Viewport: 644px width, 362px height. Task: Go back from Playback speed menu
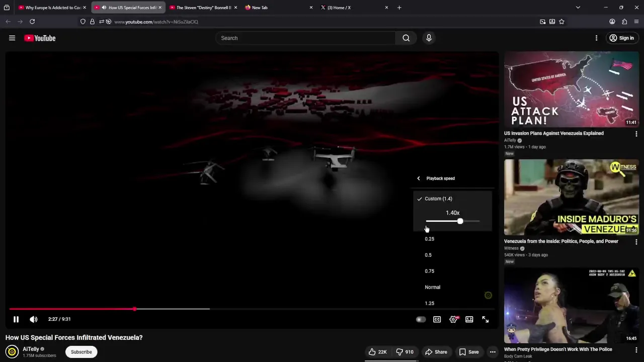419,178
